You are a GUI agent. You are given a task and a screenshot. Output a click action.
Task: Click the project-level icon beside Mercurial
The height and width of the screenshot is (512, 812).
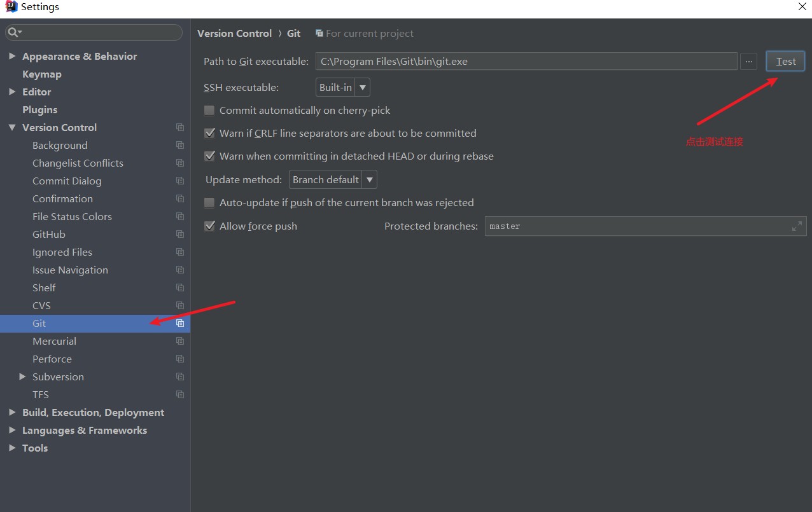pyautogui.click(x=180, y=341)
